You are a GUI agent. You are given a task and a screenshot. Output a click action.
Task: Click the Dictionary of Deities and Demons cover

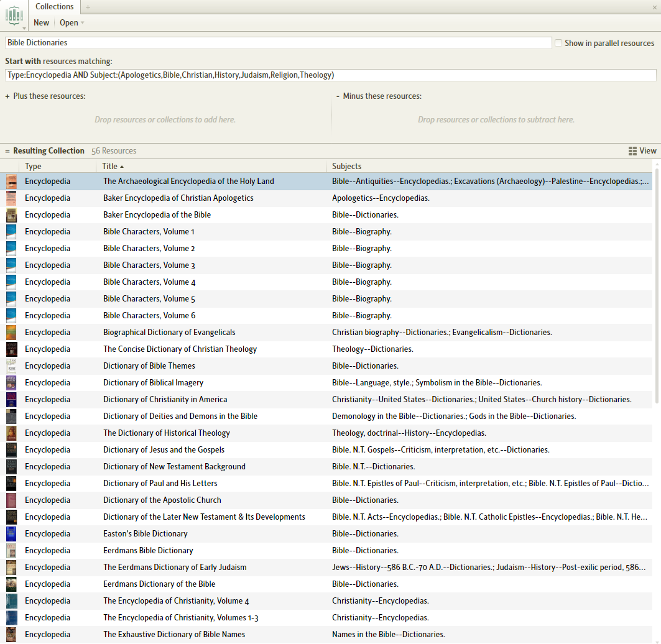(11, 416)
